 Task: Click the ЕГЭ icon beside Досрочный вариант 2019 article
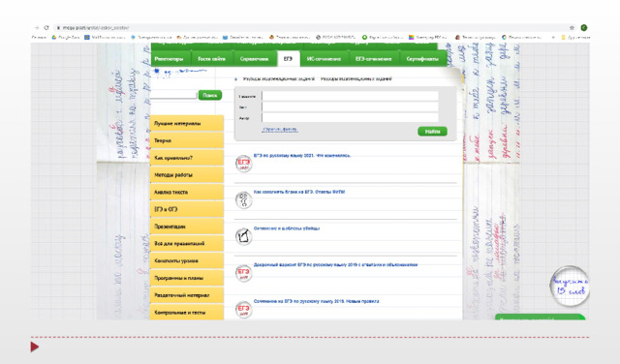click(243, 273)
